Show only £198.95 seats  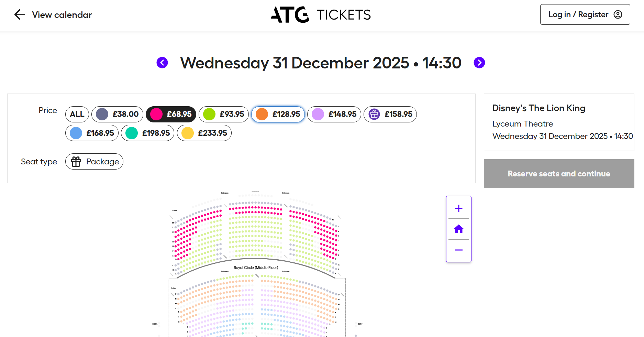point(148,133)
